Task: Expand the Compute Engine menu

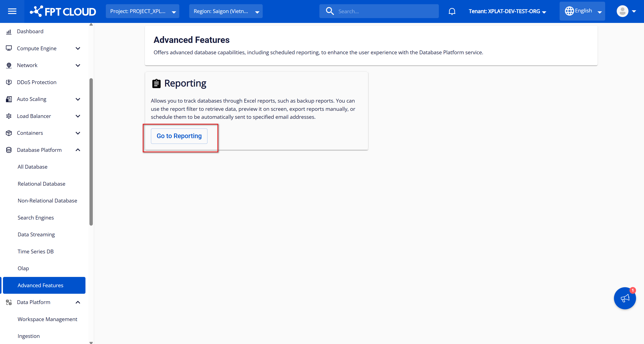Action: pyautogui.click(x=78, y=48)
